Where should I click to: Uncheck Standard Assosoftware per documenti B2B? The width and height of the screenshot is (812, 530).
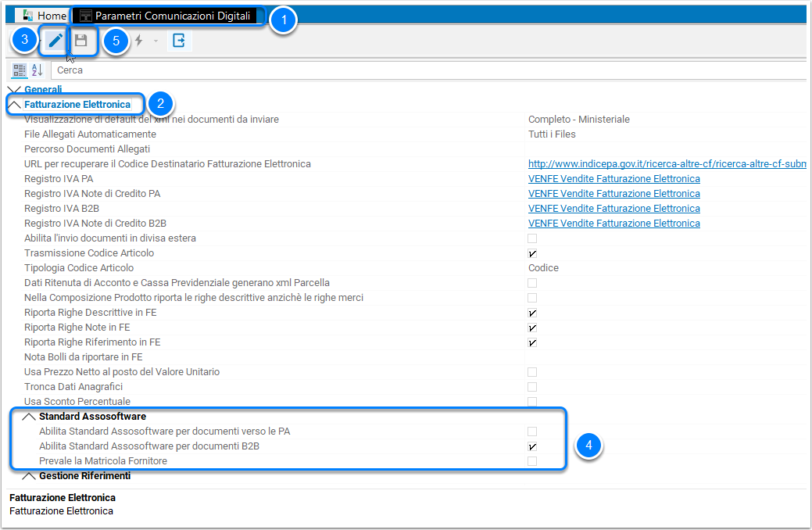click(532, 446)
